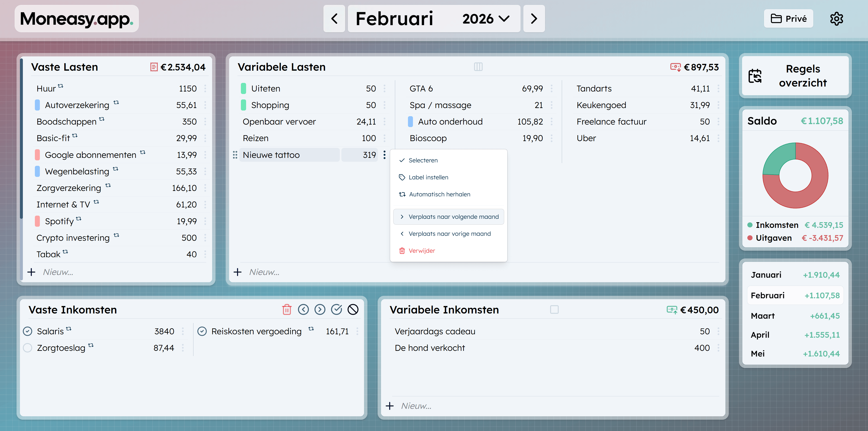Click the drag handle beside Nieuwe tattoo
This screenshot has width=868, height=431.
tap(235, 155)
